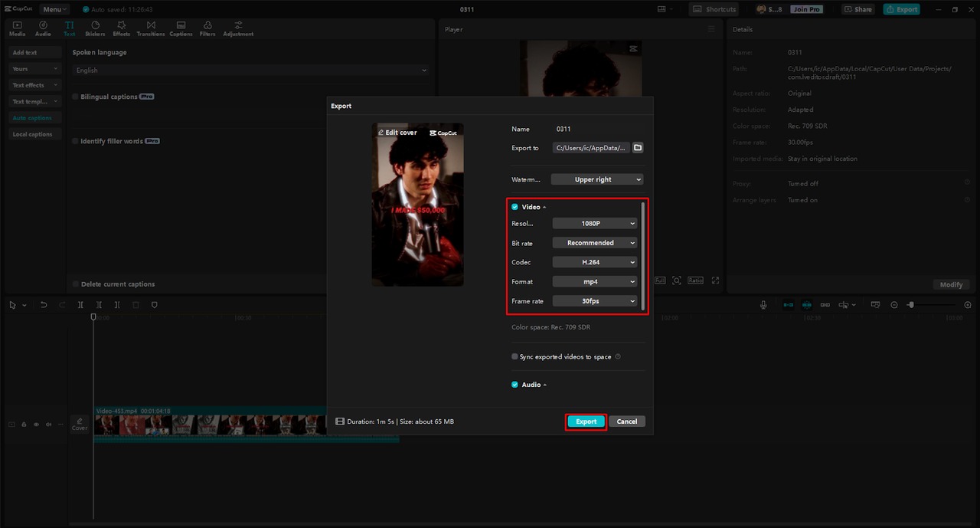Open the Watermark position Upper right dropdown

tap(598, 179)
